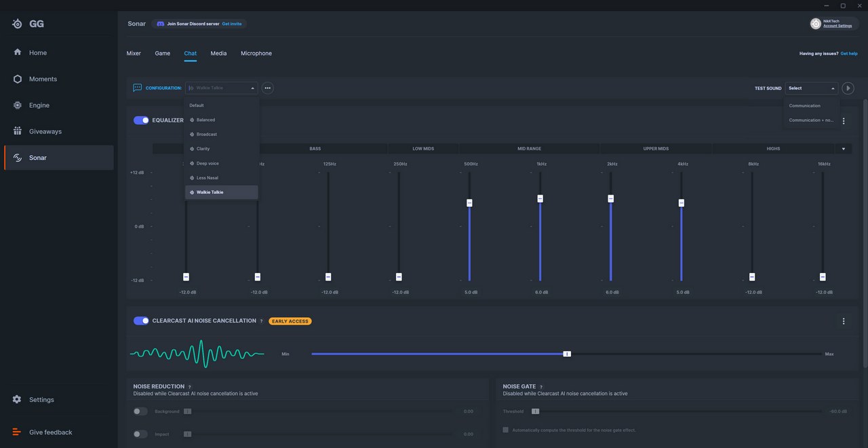The width and height of the screenshot is (868, 448).
Task: Switch to the Mixer tab
Action: coord(134,54)
